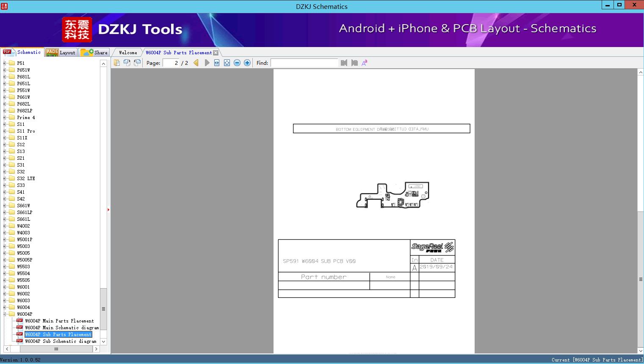
Task: Toggle the match case option icon
Action: pos(364,63)
